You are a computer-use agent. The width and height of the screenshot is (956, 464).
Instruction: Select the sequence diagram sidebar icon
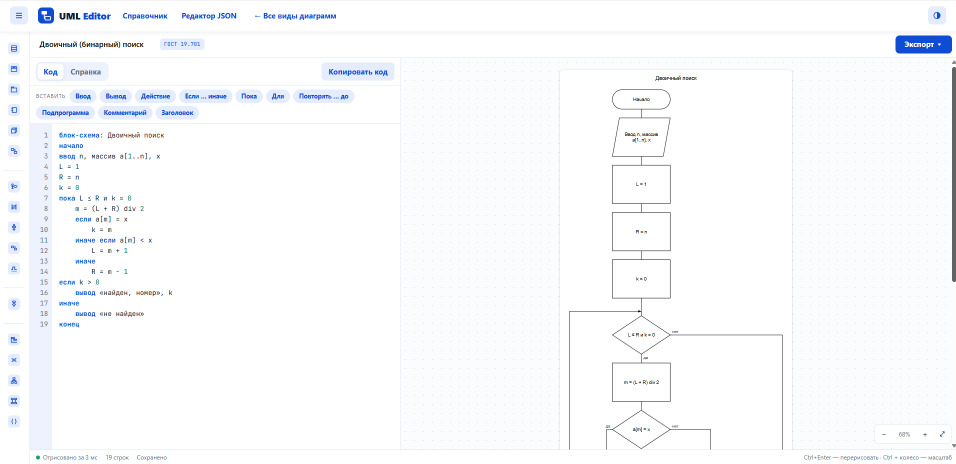15,207
